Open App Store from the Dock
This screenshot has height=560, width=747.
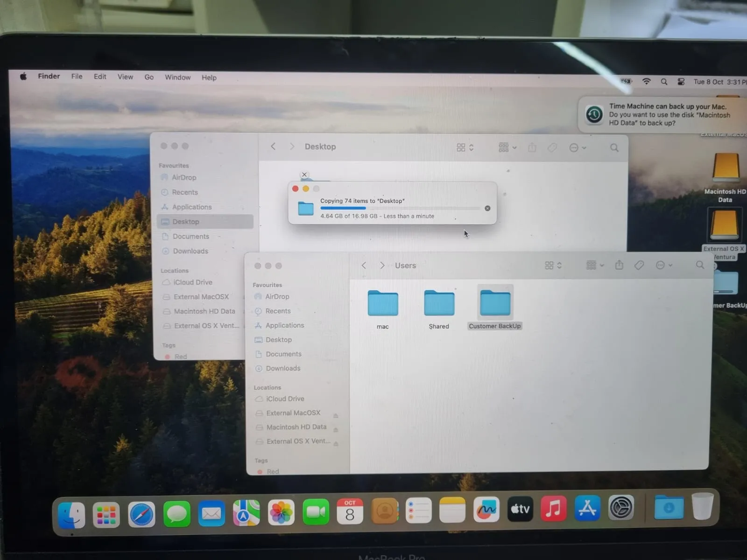click(x=587, y=508)
